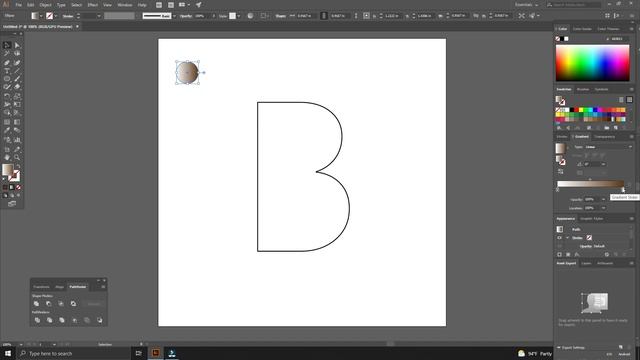The image size is (640, 360).
Task: Open stroke weight dropdown
Action: click(x=98, y=16)
